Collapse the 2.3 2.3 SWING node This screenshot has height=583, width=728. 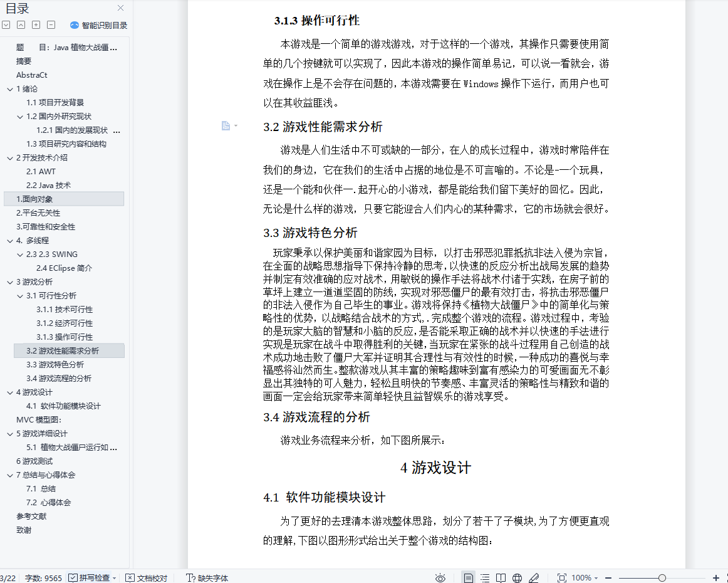[20, 255]
